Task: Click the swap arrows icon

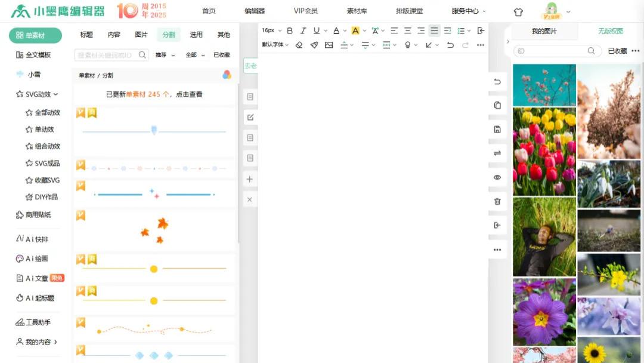Action: coord(497,153)
